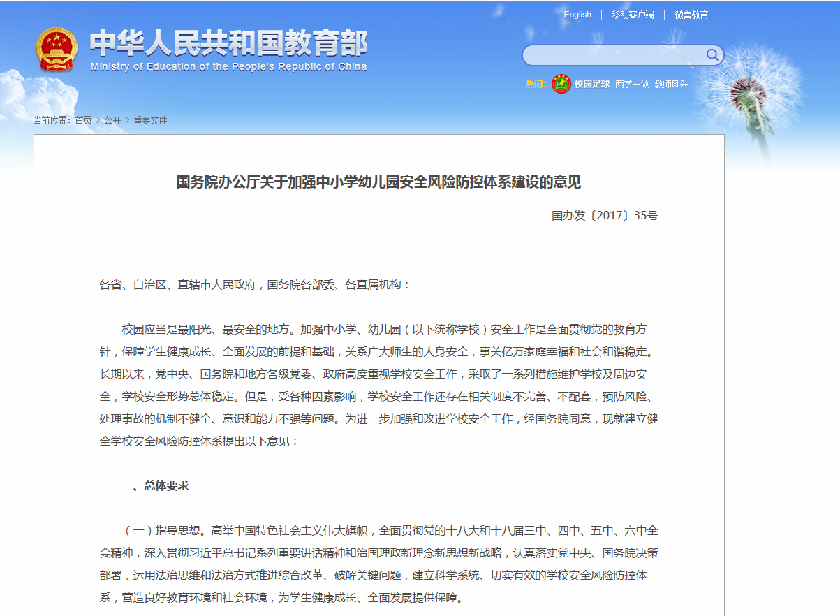840x616 pixels.
Task: Click the line starting 针，保障学生健康成长
Action: point(378,352)
